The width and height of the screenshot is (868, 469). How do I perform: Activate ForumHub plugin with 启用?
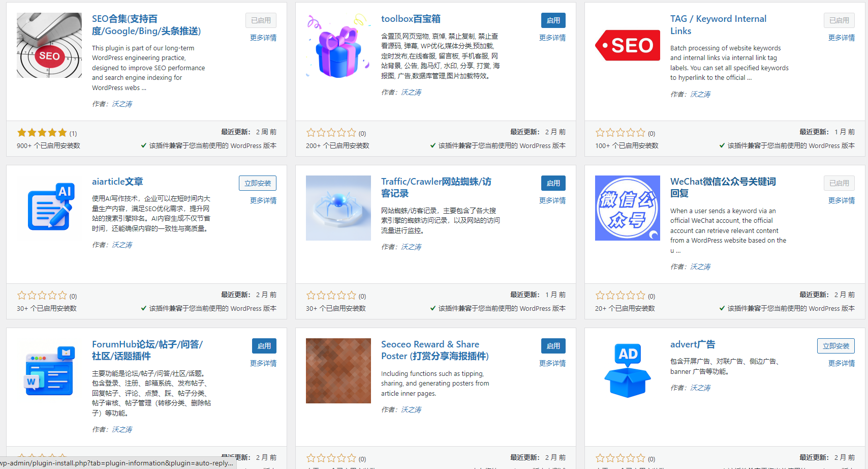tap(264, 346)
